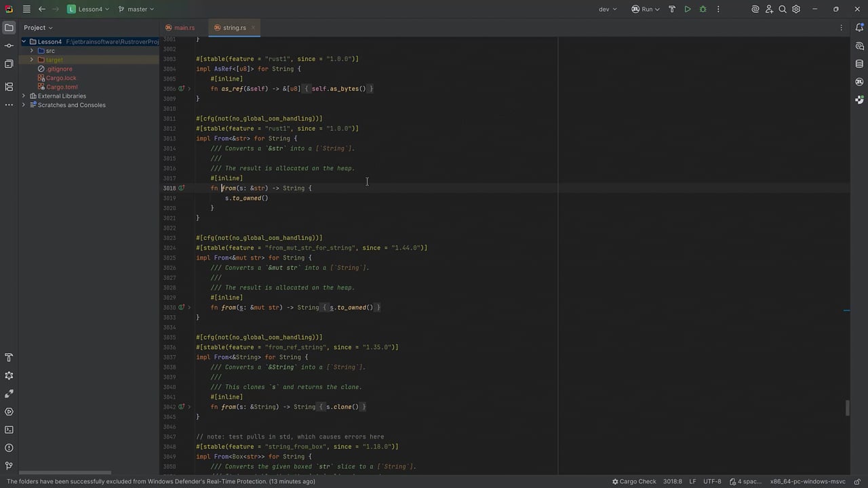Close the string.rs tab
The height and width of the screenshot is (488, 868).
point(253,28)
